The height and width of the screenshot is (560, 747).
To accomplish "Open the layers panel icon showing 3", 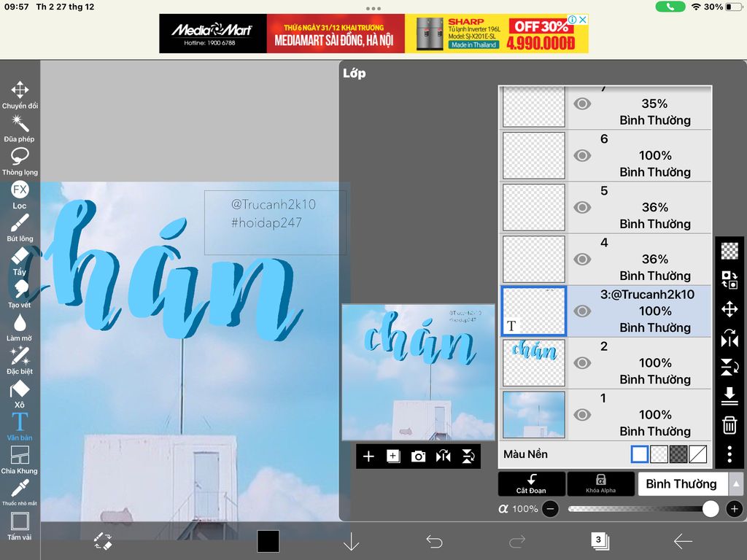I will point(600,541).
